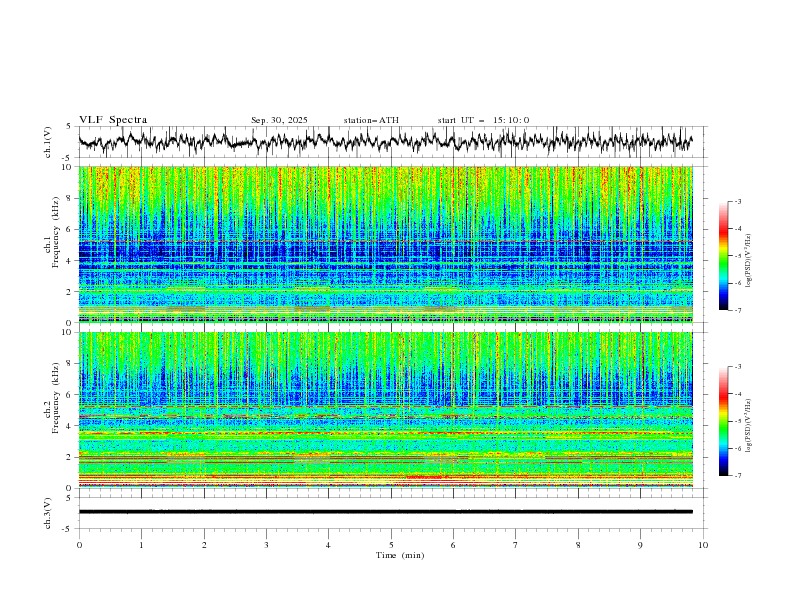Click time axis tick label "1"

pos(141,545)
